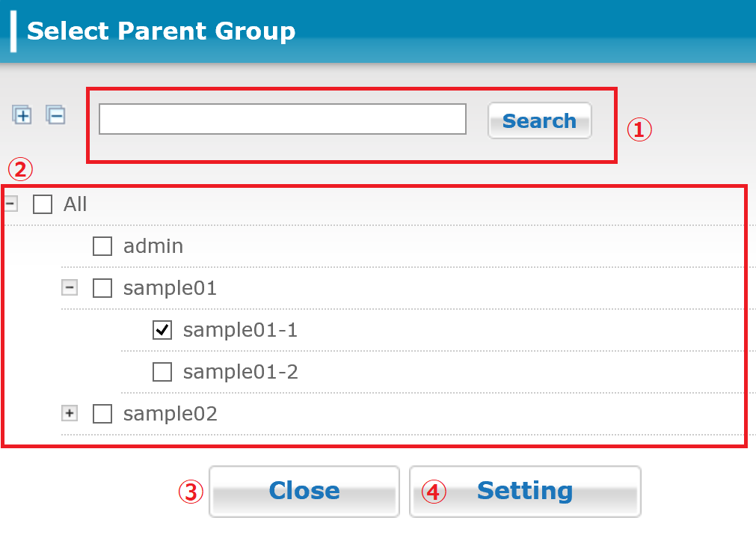Check the sample02 checkbox

pyautogui.click(x=102, y=414)
